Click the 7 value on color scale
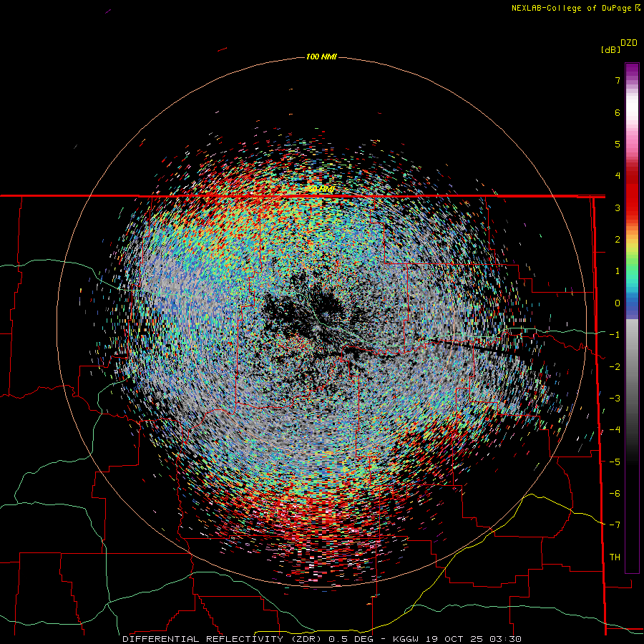644x644 pixels. 618,80
